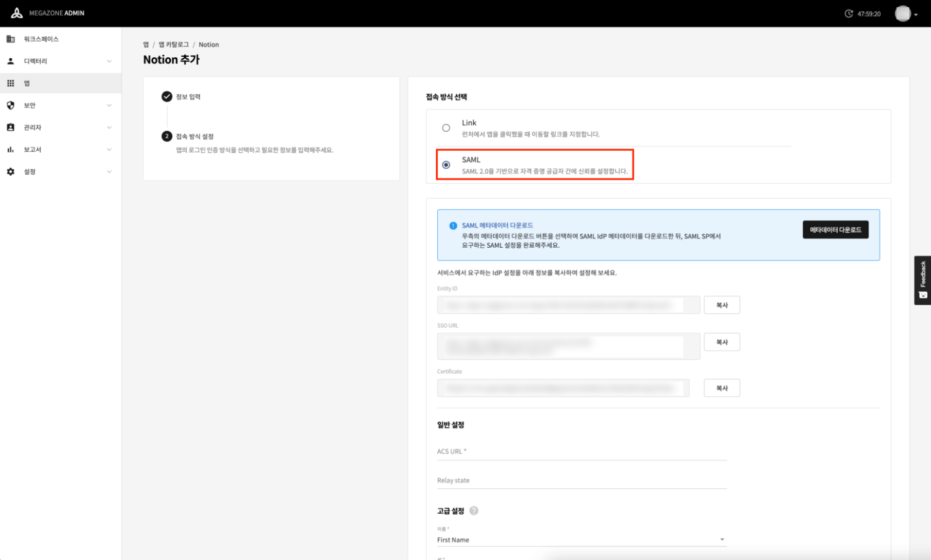Click 앱 카탈로그 breadcrumb link
Image resolution: width=931 pixels, height=560 pixels.
(174, 45)
